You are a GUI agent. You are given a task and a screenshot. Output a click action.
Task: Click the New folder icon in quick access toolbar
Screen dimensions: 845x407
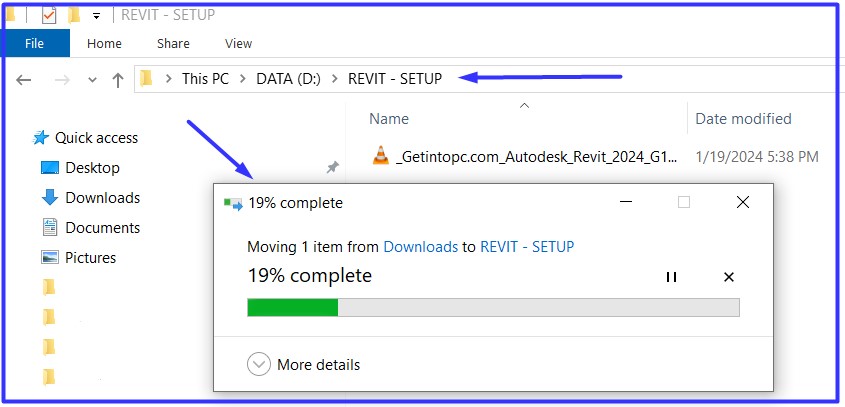(74, 16)
